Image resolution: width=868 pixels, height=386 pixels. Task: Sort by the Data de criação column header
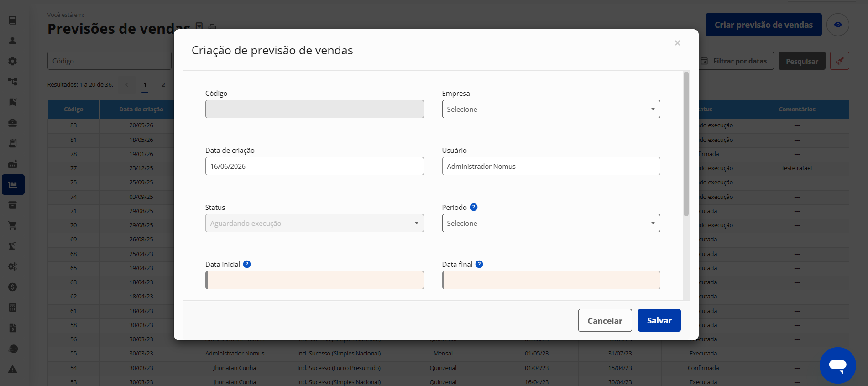(141, 110)
